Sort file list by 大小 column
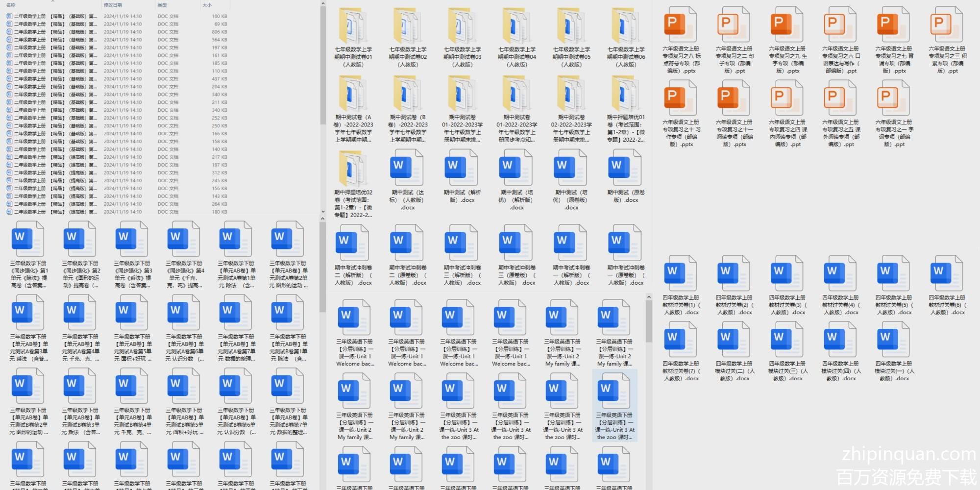 click(x=207, y=5)
